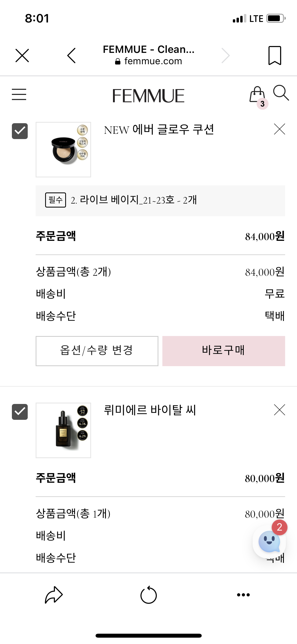297x644 pixels.
Task: Open the serum bottle thumbnail
Action: pos(63,430)
